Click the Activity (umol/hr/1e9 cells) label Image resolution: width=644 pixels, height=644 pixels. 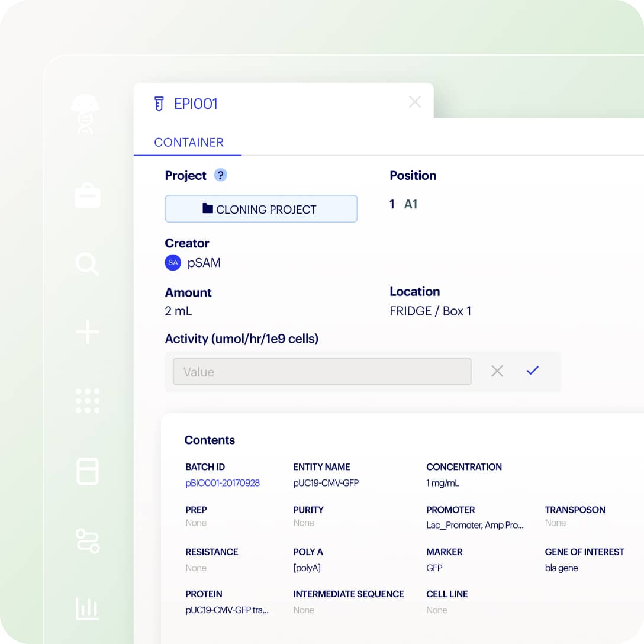tap(241, 339)
